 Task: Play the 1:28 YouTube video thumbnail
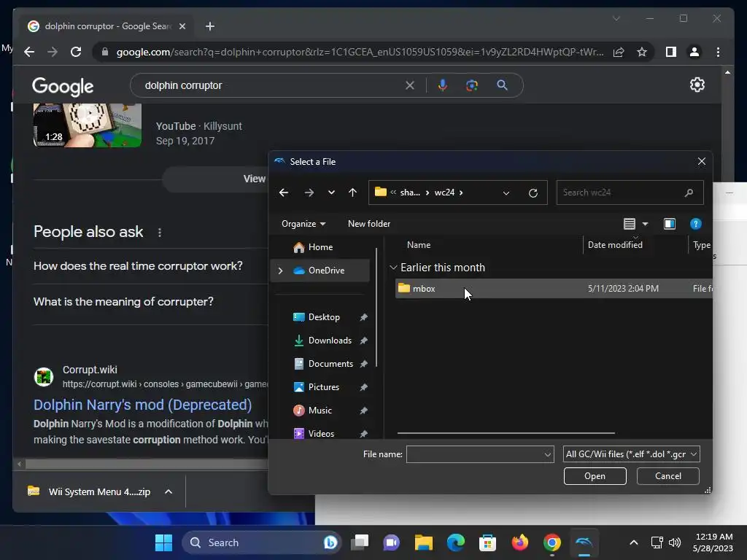88,125
